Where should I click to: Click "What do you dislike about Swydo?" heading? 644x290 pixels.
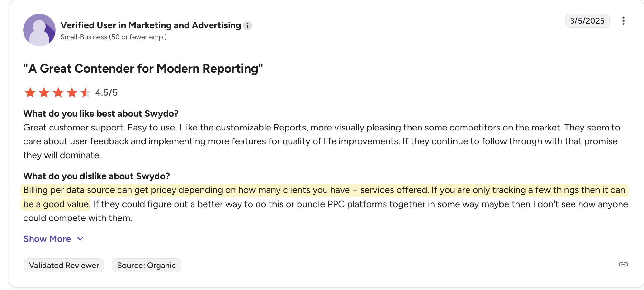[x=97, y=176]
